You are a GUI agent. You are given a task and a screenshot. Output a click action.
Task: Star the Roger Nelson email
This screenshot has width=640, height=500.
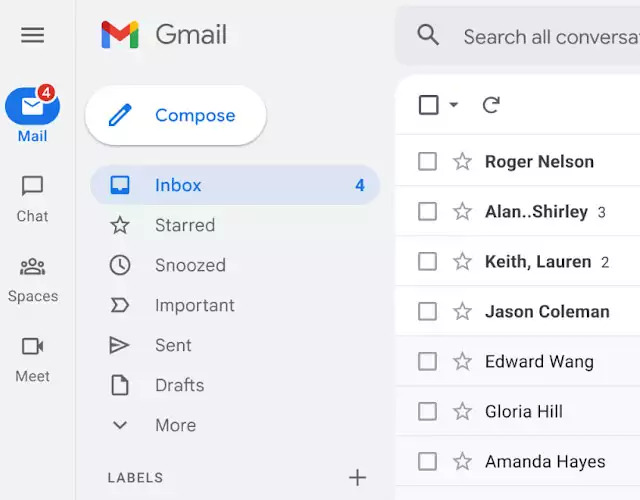[462, 162]
